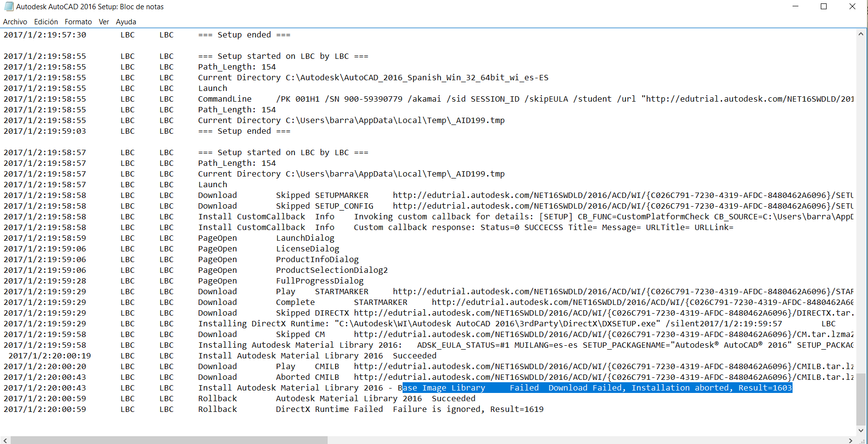Click the timestamp 2017/1/2:19:57:30
This screenshot has height=444, width=868.
pos(45,35)
